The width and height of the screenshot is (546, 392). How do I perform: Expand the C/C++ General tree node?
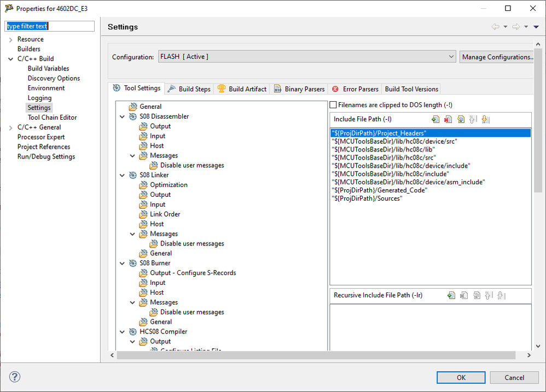tap(10, 127)
